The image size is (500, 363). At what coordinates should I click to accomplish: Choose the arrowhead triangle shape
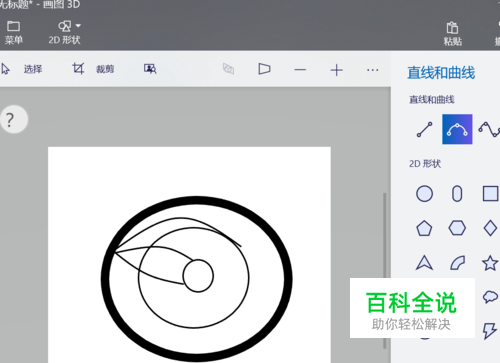tap(424, 263)
